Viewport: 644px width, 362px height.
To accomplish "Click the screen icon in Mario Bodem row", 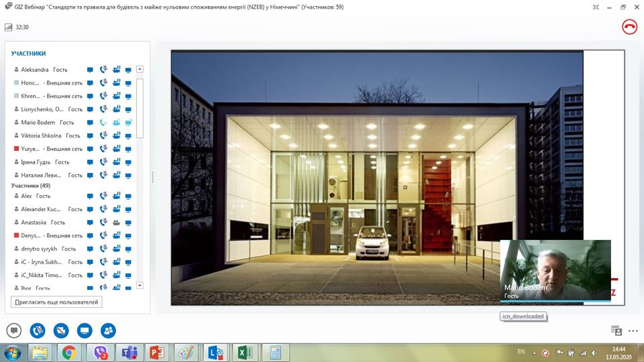I will pyautogui.click(x=129, y=122).
